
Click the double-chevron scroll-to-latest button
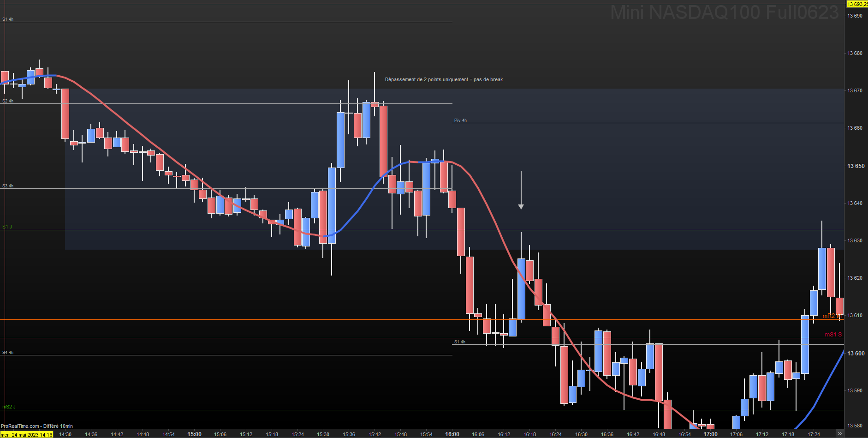pyautogui.click(x=839, y=434)
